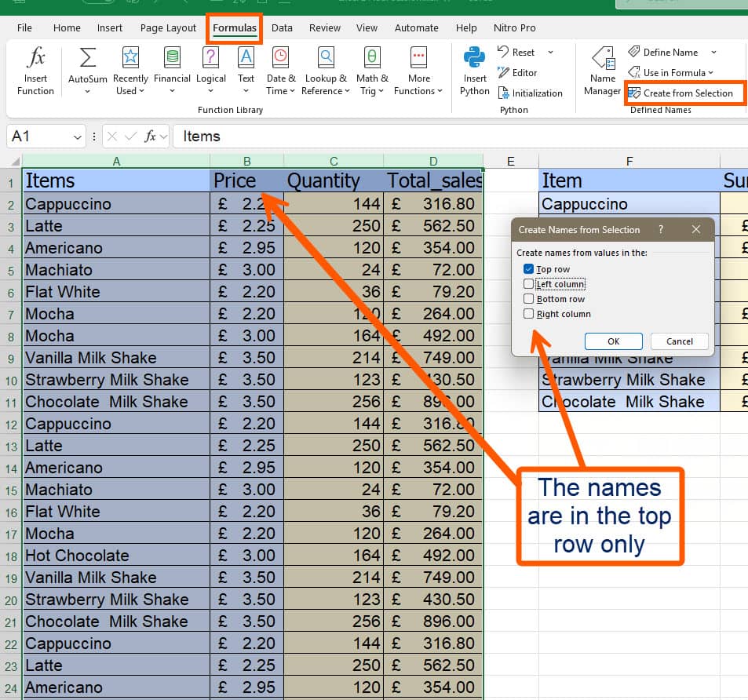Screen dimensions: 748x700
Task: Switch to the Home tab
Action: 67,27
